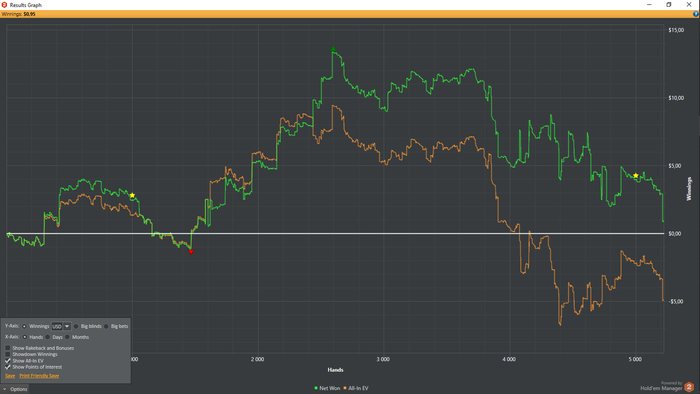The height and width of the screenshot is (394, 700).
Task: Select Hands for the X-axis
Action: point(25,337)
